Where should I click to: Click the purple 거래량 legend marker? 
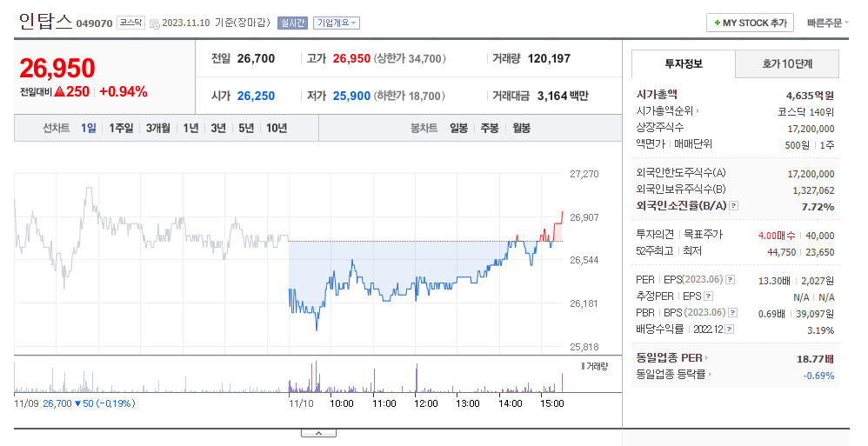583,366
